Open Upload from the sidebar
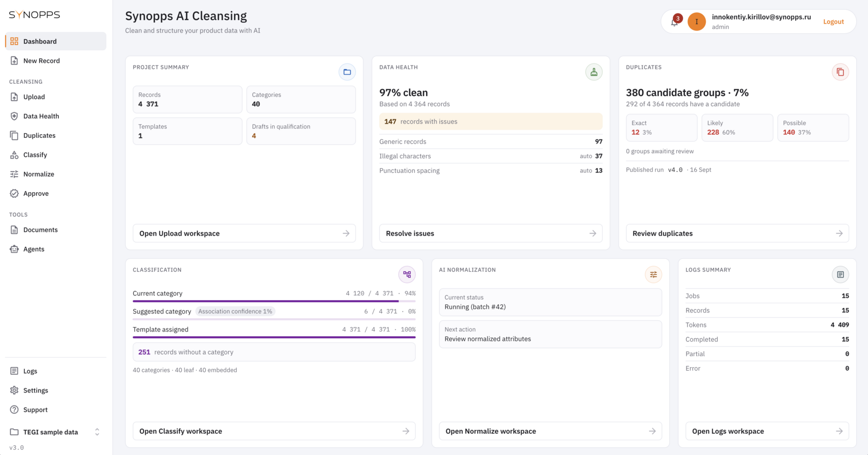Screen dimensions: 868x455 (x=56, y=97)
